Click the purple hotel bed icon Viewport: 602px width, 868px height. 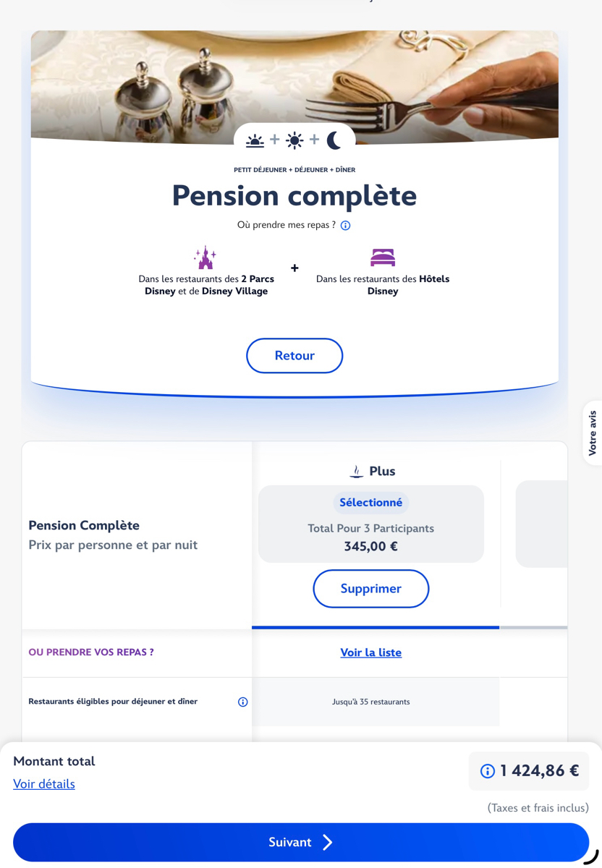pos(383,258)
